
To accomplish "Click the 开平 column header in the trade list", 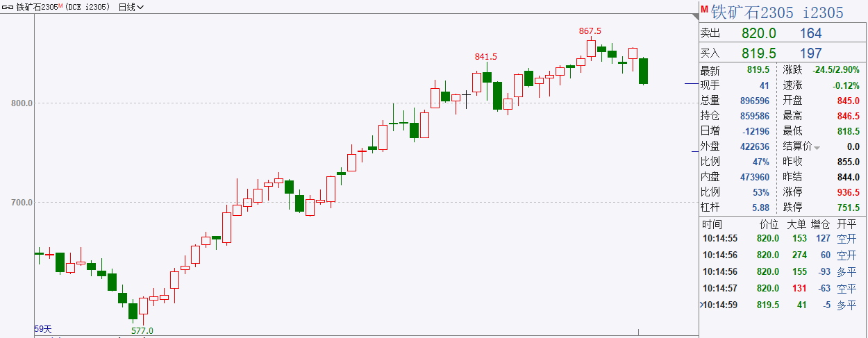I will coord(846,224).
